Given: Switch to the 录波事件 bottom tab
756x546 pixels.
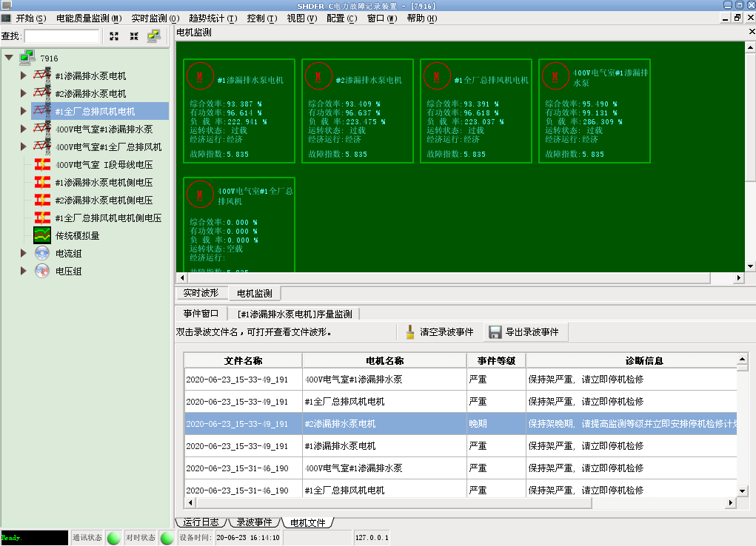Looking at the screenshot, I should point(254,522).
